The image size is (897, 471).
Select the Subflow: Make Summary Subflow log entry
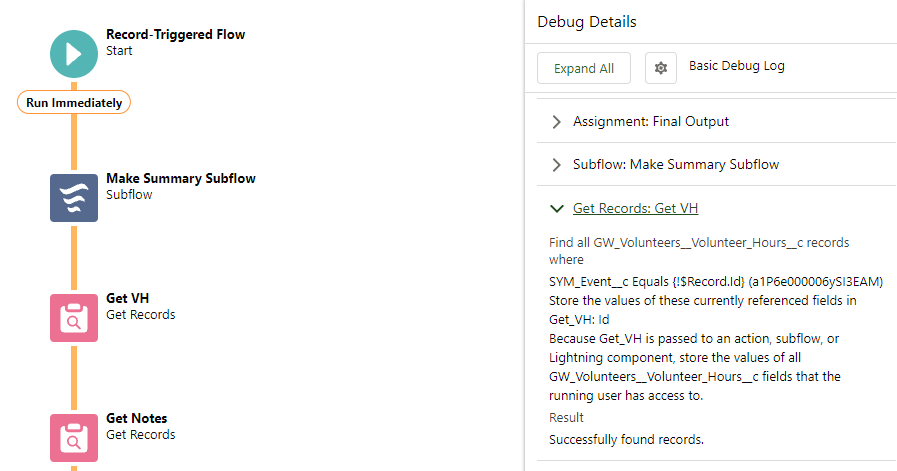(x=716, y=164)
